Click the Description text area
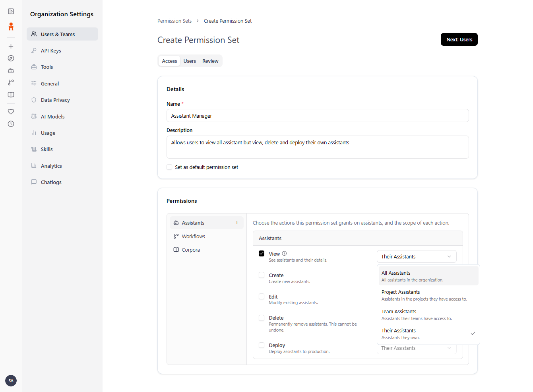The image size is (533, 392). 318,147
